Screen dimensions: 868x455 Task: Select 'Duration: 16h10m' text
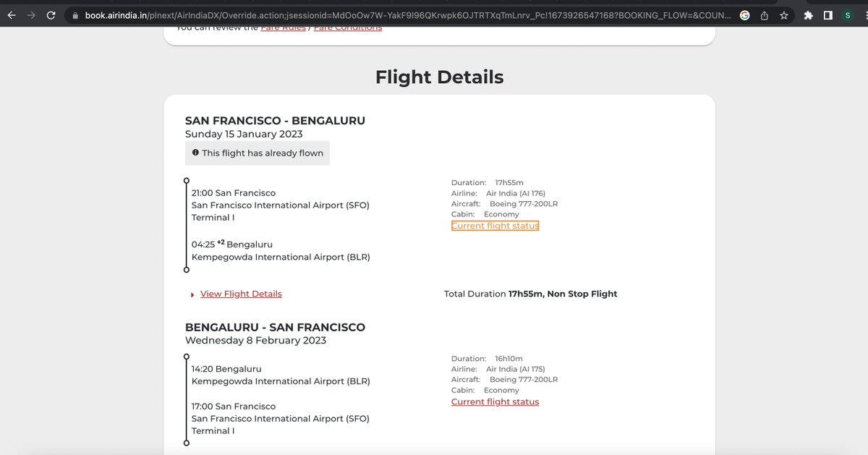pos(487,359)
